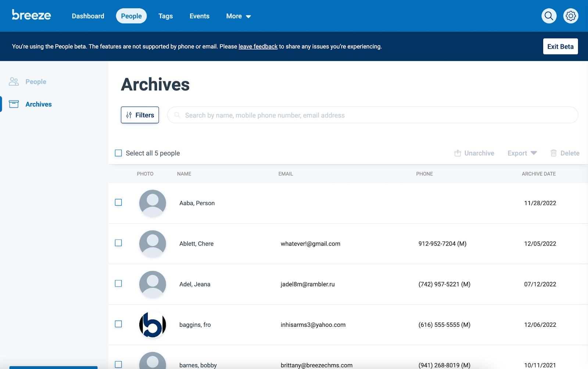The width and height of the screenshot is (588, 369).
Task: Tick the checkbox for Aaba, Person
Action: (118, 202)
